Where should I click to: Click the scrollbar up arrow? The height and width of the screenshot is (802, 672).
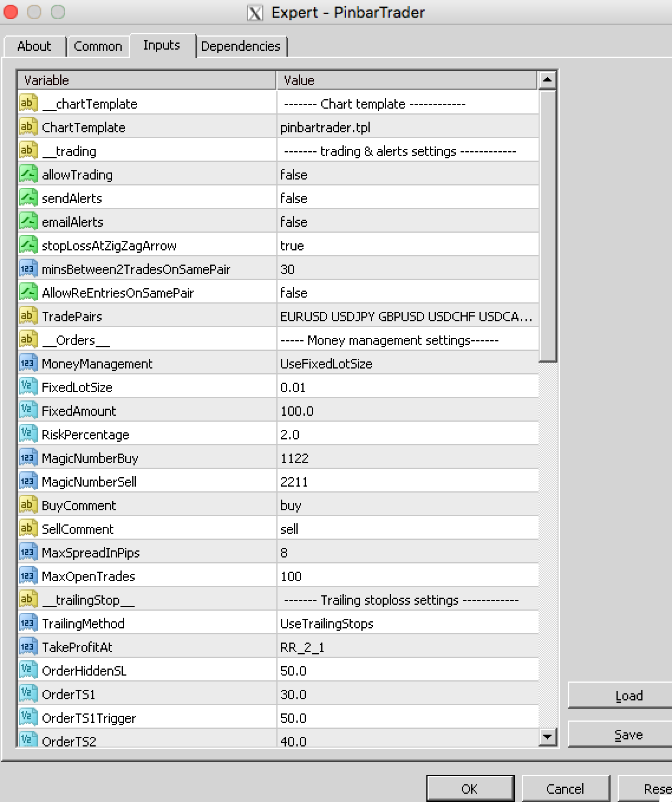point(547,80)
